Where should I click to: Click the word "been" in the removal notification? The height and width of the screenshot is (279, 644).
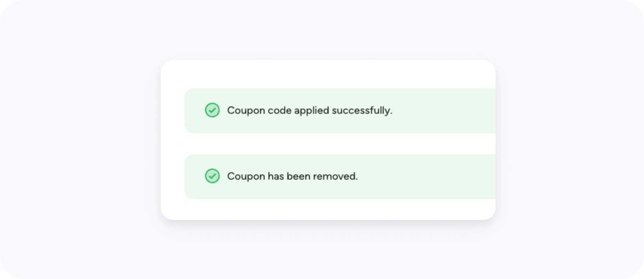coord(298,176)
